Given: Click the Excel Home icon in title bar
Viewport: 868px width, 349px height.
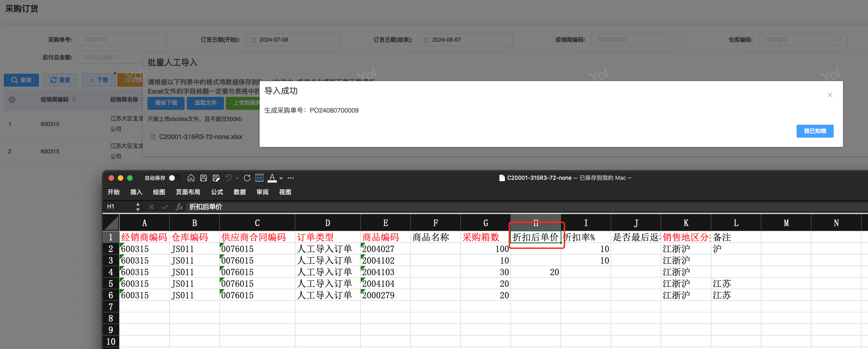Looking at the screenshot, I should 191,178.
